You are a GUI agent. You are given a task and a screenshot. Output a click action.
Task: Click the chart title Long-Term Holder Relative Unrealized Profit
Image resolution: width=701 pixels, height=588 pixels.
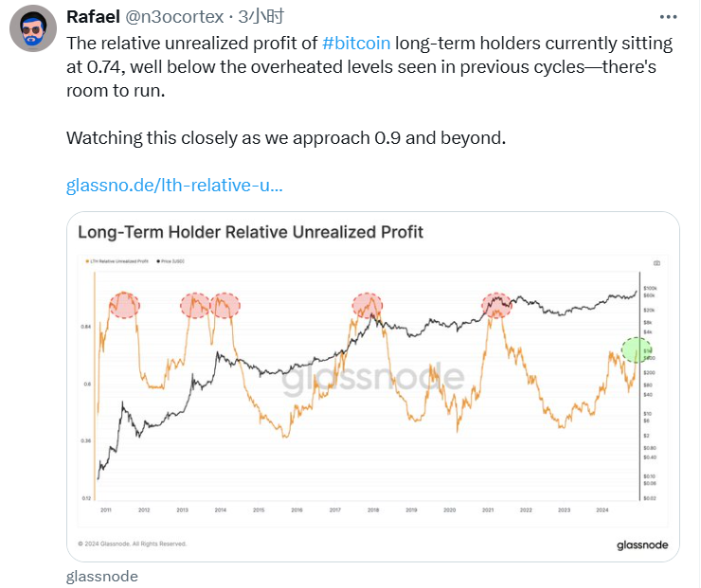pos(250,232)
